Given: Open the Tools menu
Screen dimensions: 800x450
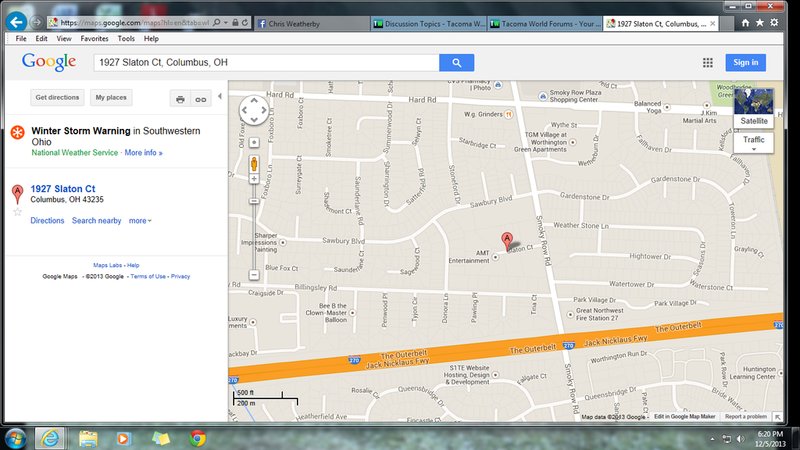Looking at the screenshot, I should click(126, 39).
